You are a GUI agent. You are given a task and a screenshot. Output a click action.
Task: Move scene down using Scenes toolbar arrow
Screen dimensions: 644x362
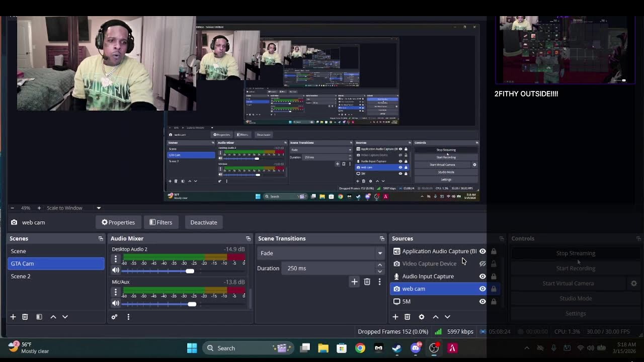pyautogui.click(x=65, y=317)
